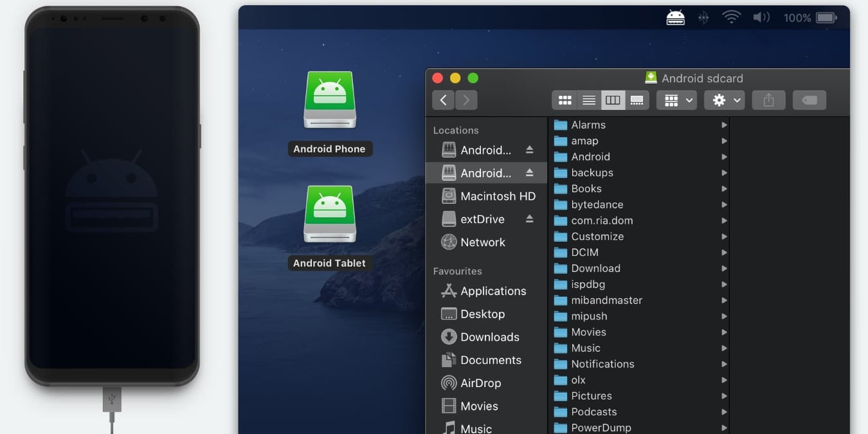This screenshot has width=868, height=434.
Task: Select the Music folder in the file list
Action: click(586, 348)
